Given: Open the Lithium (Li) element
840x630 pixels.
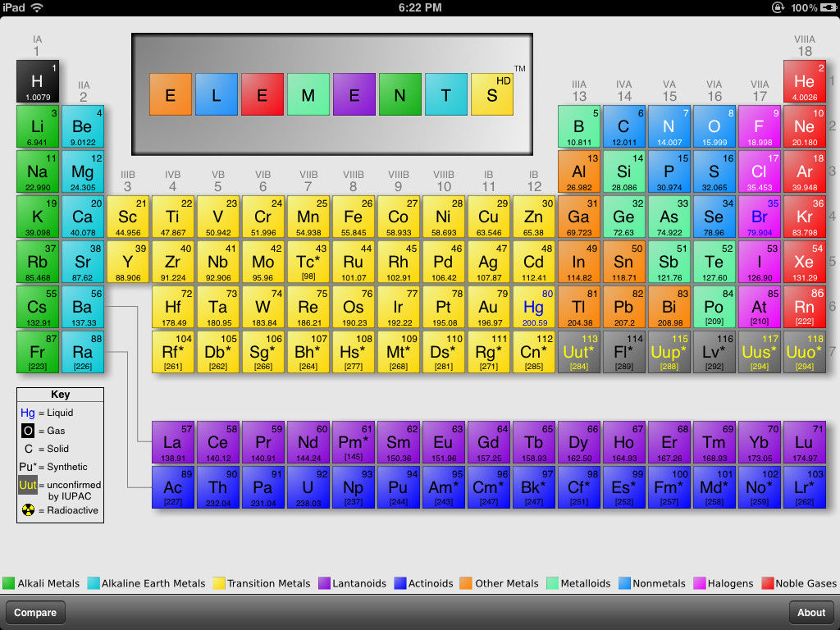Looking at the screenshot, I should tap(38, 126).
